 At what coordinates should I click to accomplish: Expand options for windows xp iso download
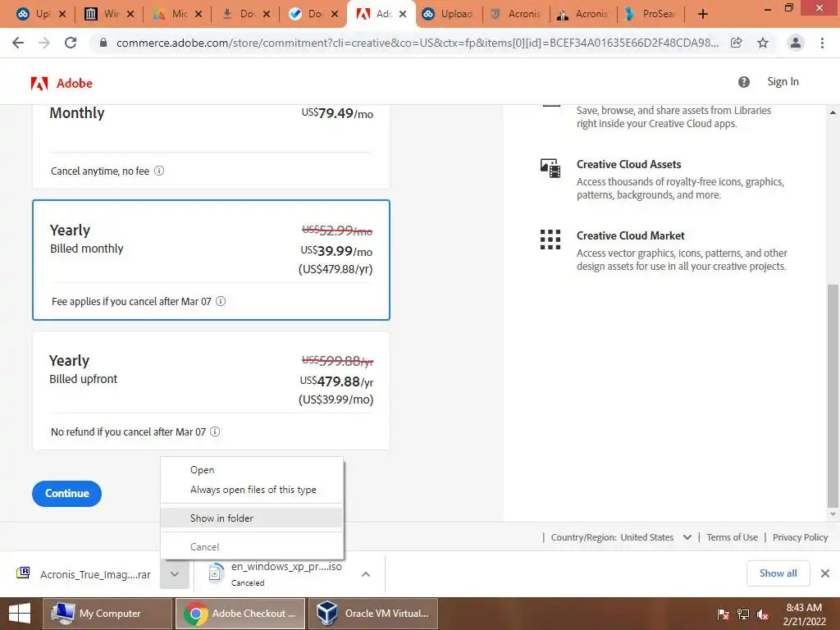click(x=366, y=574)
